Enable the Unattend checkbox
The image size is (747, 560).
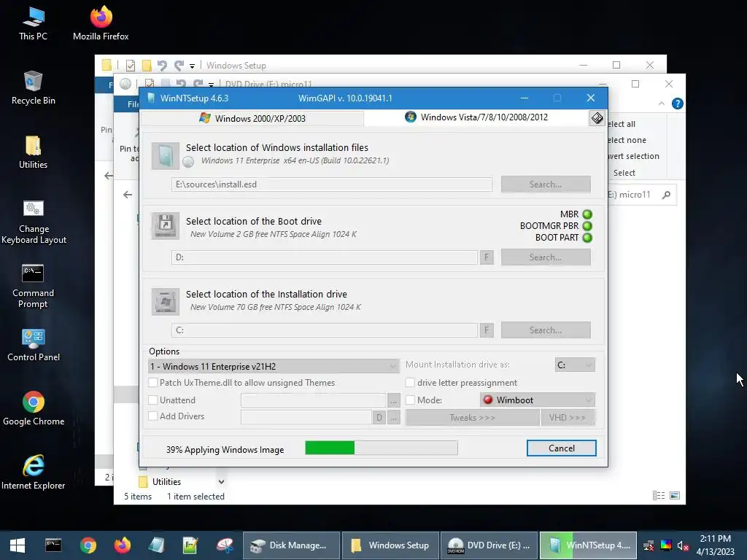click(x=153, y=400)
